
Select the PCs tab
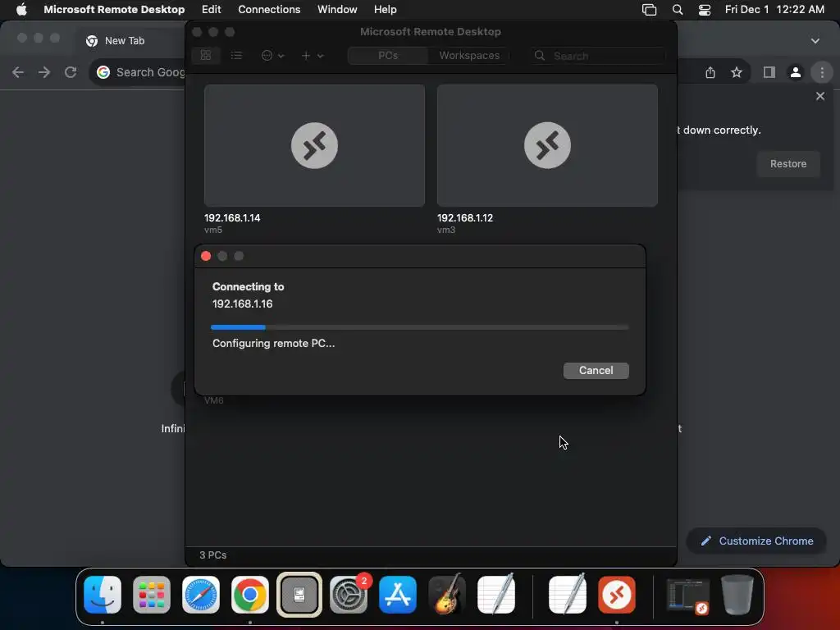(388, 55)
